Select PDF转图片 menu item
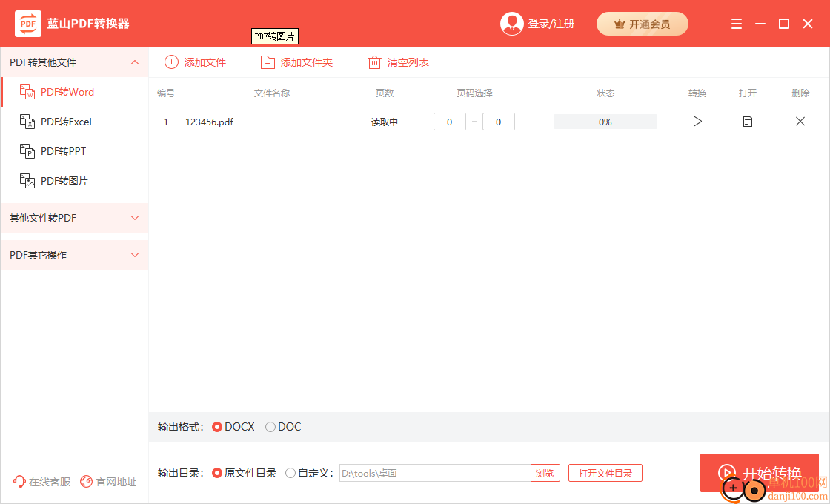Screen dimensions: 830x504 pos(75,181)
